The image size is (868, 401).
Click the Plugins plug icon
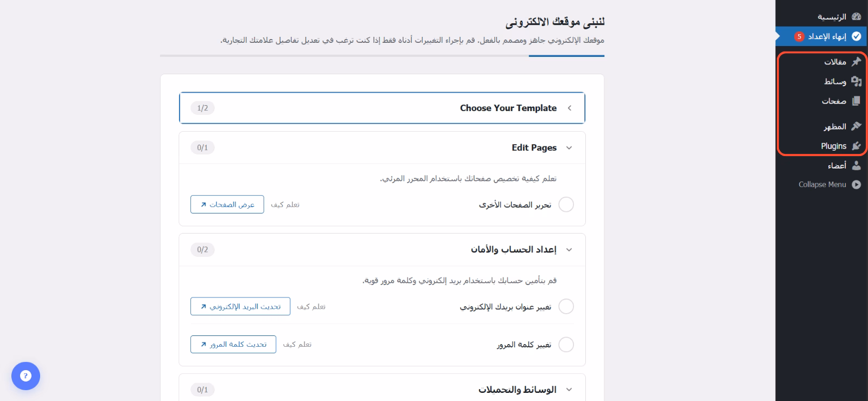coord(856,146)
